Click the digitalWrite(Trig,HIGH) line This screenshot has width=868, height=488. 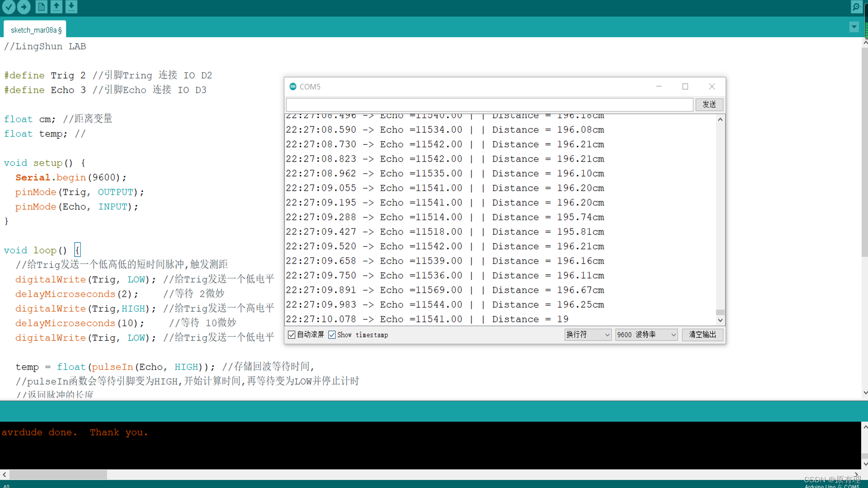145,309
